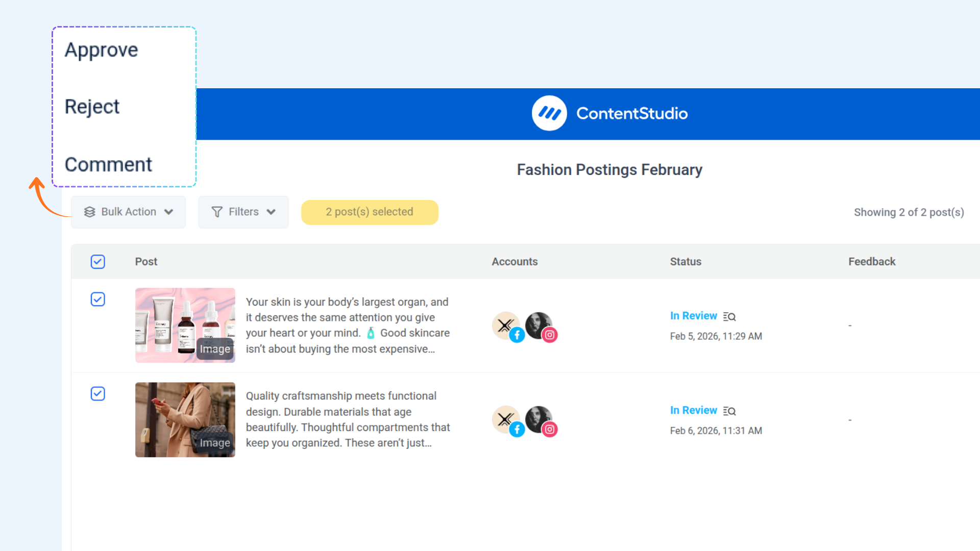Click the review details icon for craftsmanship post
Viewport: 980px width, 551px height.
[x=729, y=411]
